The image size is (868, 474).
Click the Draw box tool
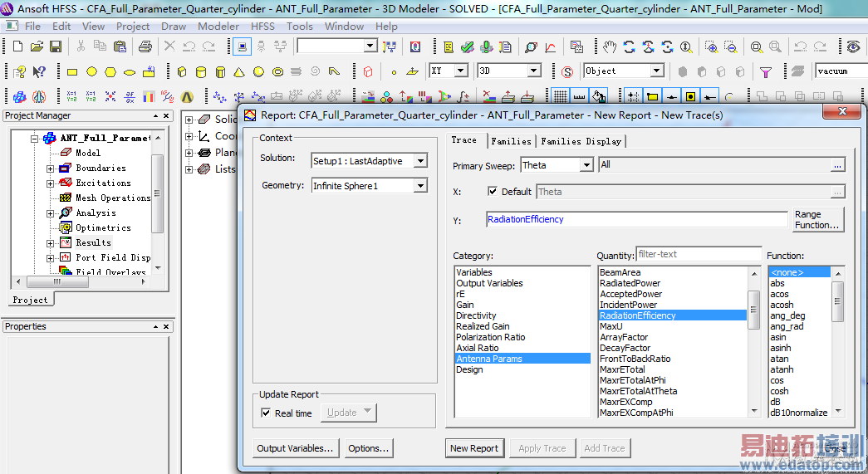[182, 72]
